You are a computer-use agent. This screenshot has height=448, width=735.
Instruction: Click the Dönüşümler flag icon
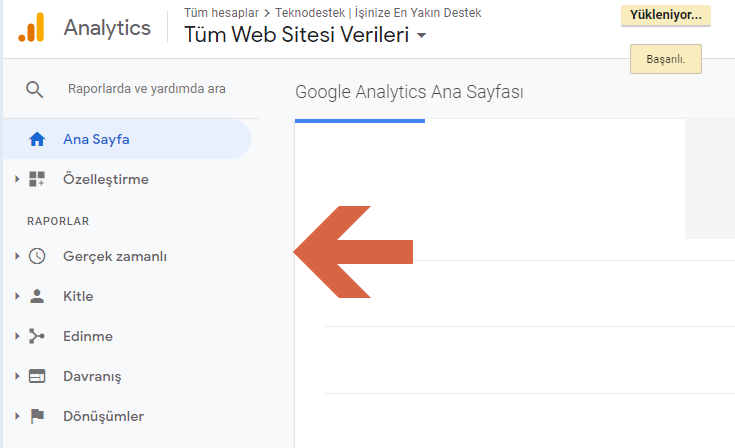coord(37,416)
